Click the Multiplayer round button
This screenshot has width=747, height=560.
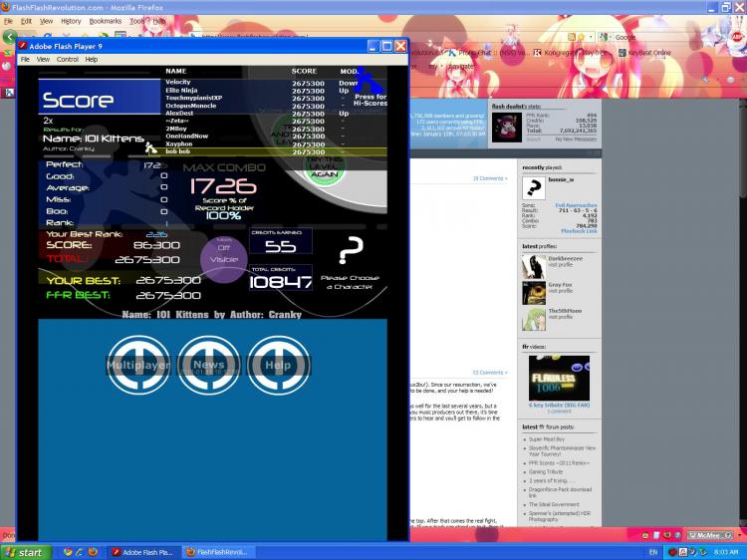[x=138, y=365]
